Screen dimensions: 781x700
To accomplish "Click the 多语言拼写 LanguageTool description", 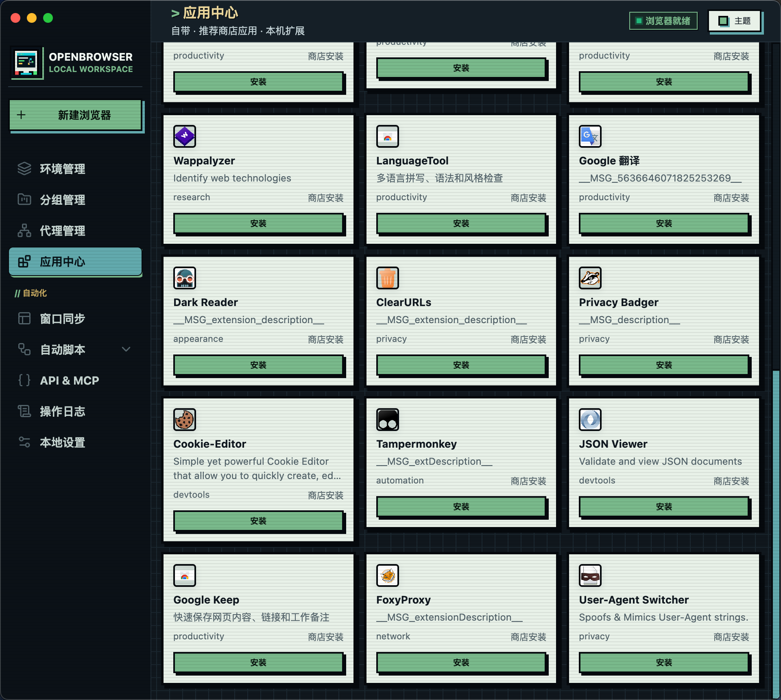I will [439, 178].
